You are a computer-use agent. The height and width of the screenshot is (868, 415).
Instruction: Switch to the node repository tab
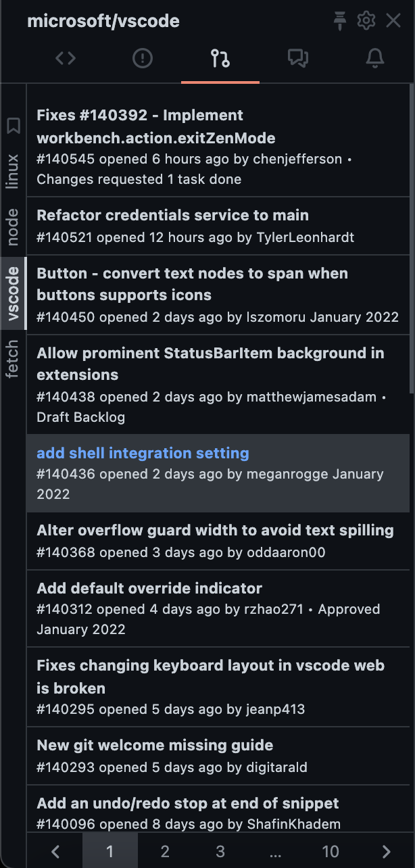coord(14,227)
